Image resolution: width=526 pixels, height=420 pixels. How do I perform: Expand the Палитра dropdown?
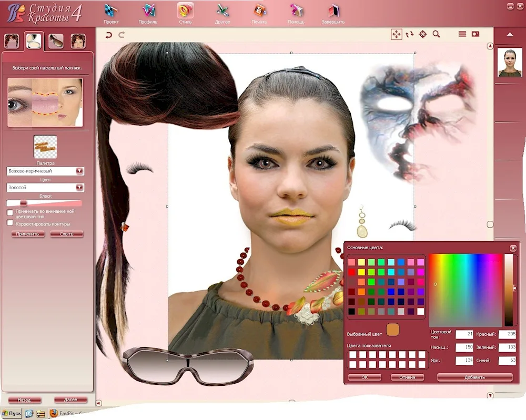coord(79,171)
